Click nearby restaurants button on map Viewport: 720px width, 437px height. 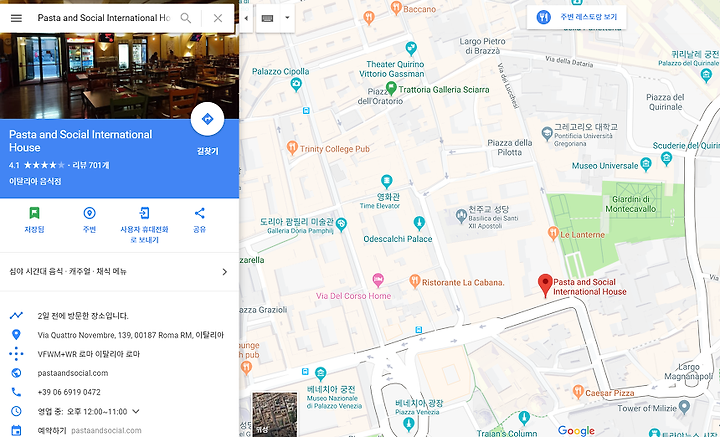tap(577, 17)
